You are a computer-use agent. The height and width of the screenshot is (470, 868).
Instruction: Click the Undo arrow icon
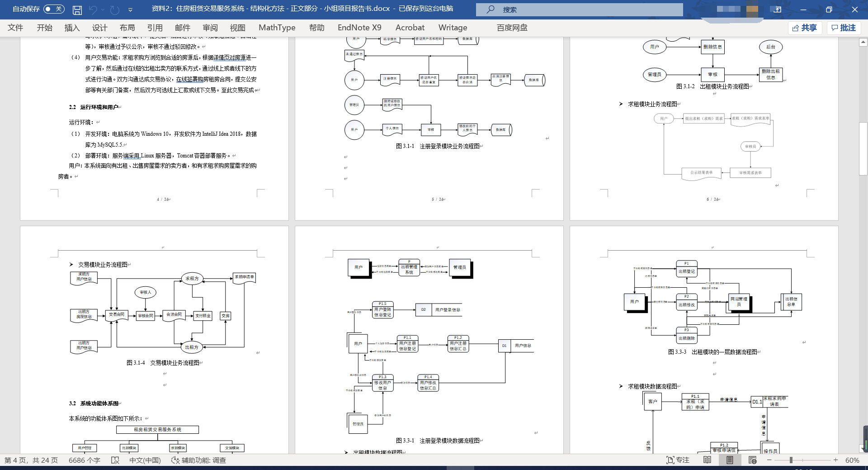(93, 9)
